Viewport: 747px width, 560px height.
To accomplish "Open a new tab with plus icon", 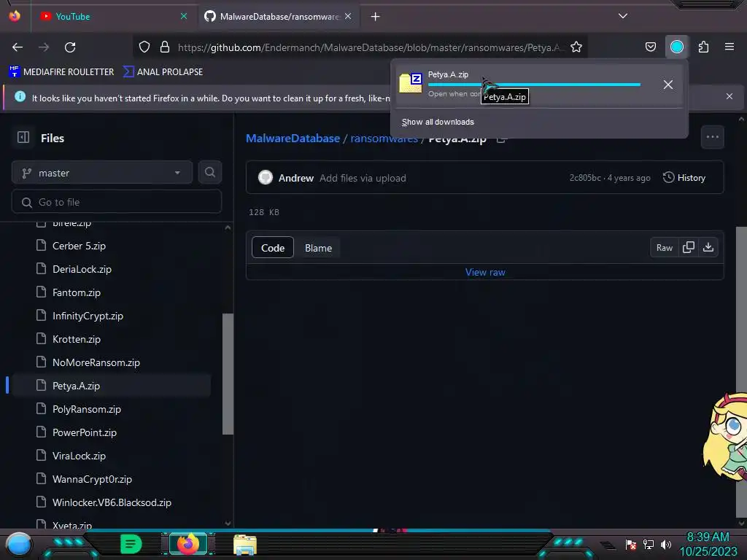I will click(x=376, y=17).
